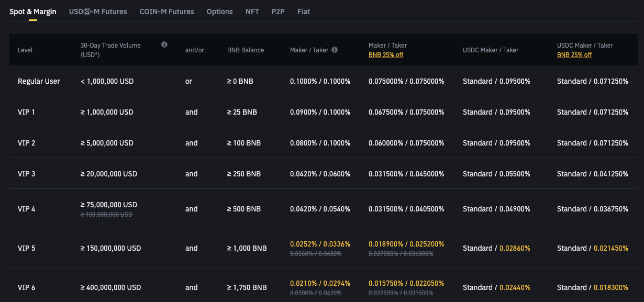Screen dimensions: 644x302
Task: Click VIP 6 yellow discounted fee text
Action: click(320, 283)
